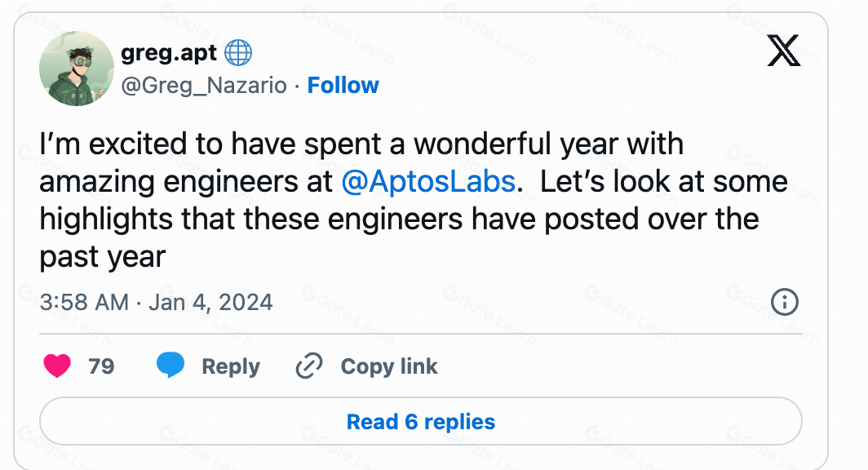Image resolution: width=868 pixels, height=470 pixels.
Task: Click the X logo icon
Action: (784, 52)
